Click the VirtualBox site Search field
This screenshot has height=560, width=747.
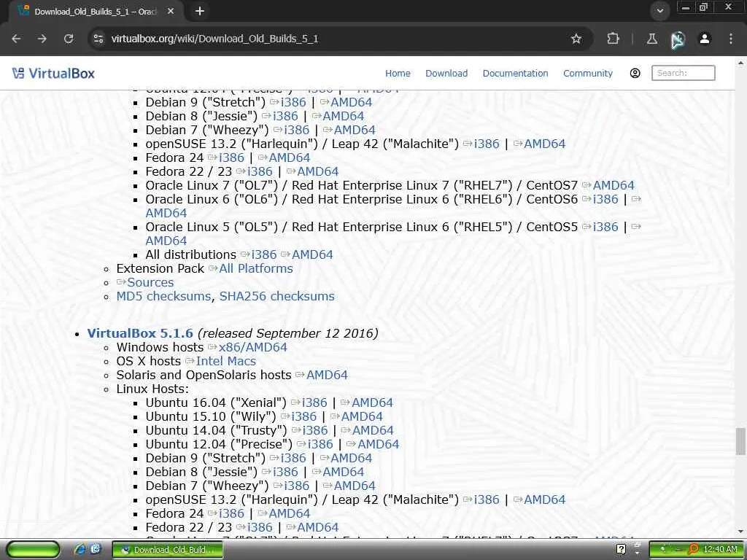point(683,73)
